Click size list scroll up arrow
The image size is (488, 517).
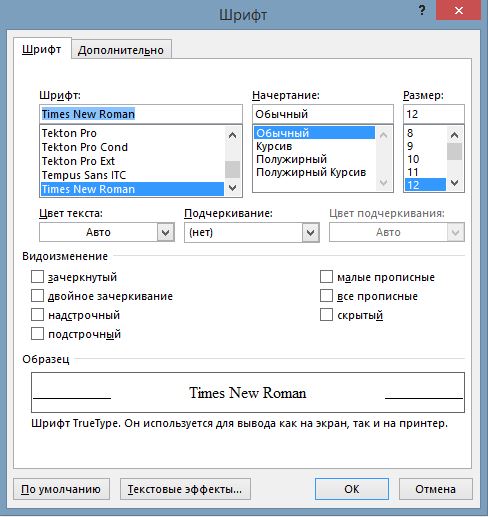(x=454, y=135)
